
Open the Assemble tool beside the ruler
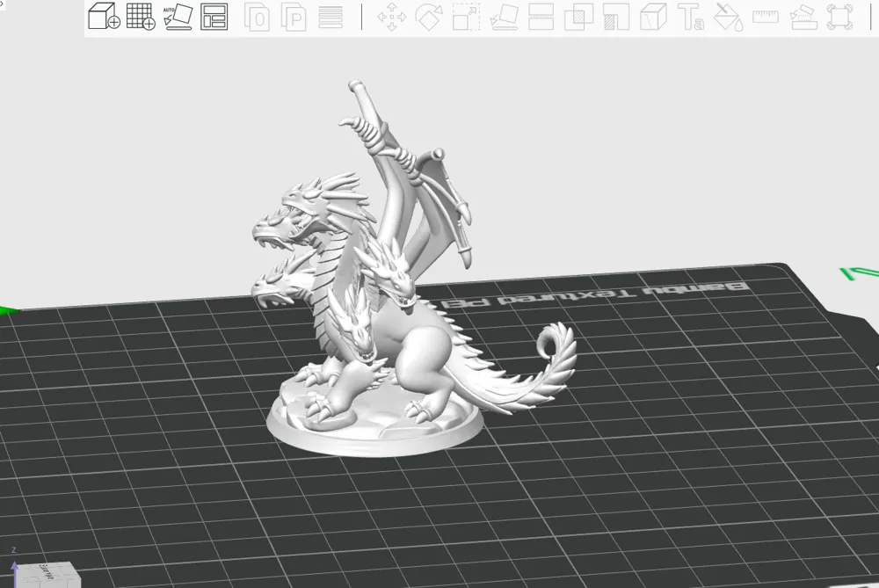click(x=803, y=17)
